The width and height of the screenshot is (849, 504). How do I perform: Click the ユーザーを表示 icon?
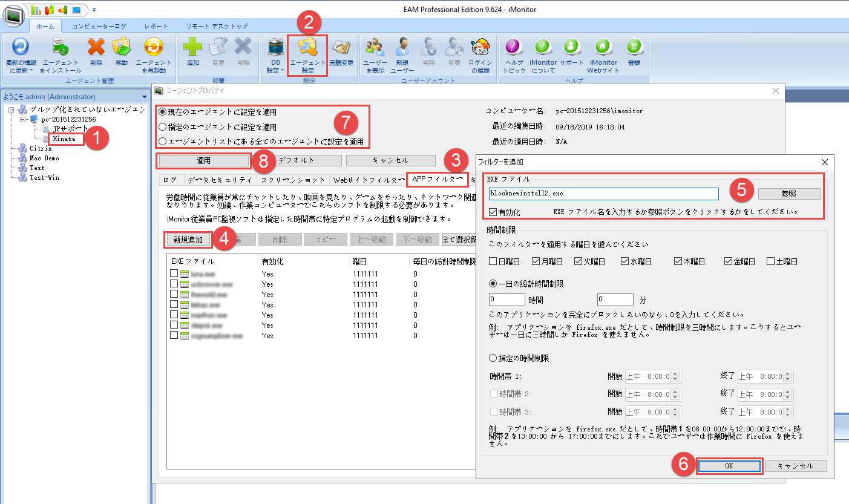tap(375, 48)
